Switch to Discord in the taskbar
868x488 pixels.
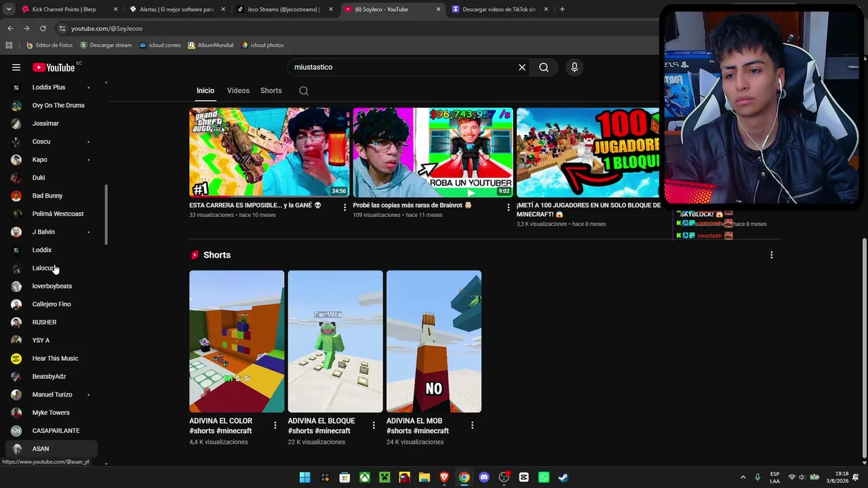[x=484, y=477]
